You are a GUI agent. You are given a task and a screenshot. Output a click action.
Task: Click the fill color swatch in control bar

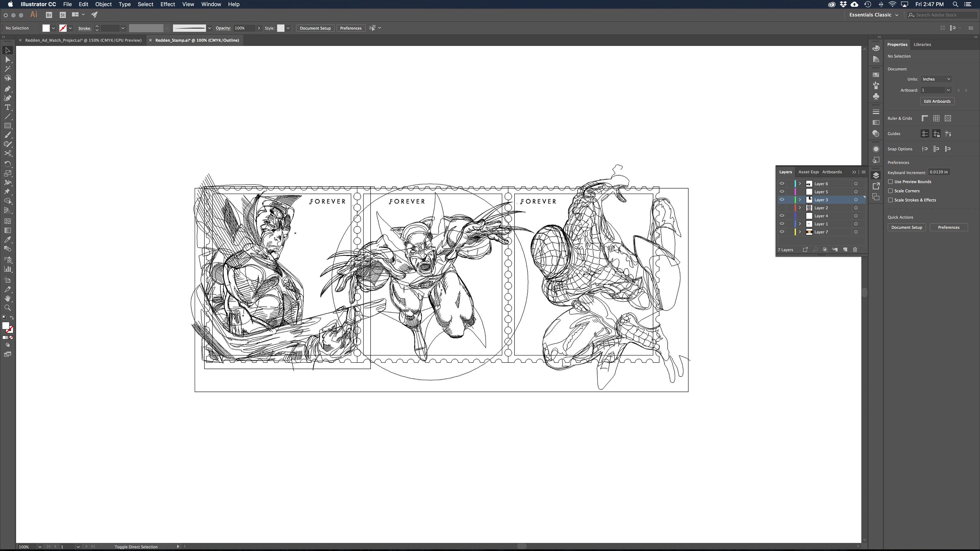click(46, 28)
